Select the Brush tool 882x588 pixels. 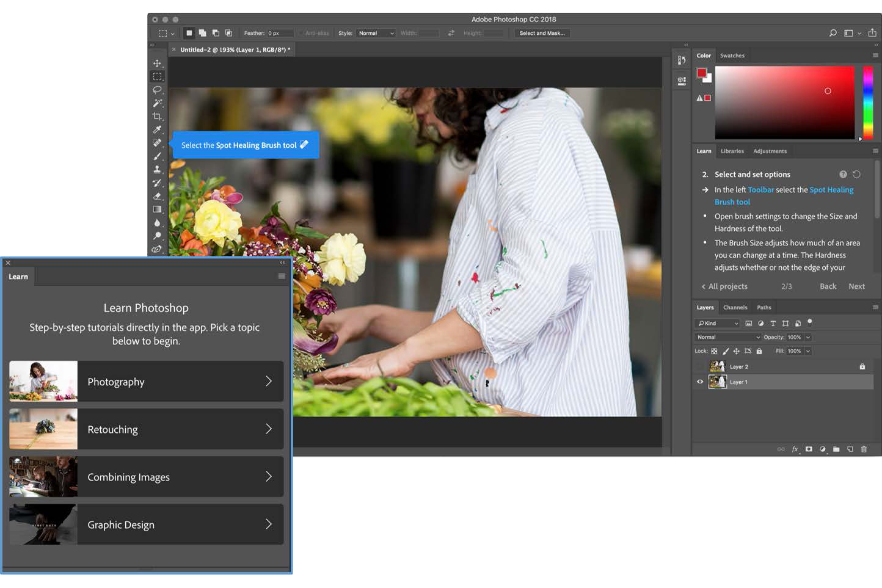click(157, 156)
